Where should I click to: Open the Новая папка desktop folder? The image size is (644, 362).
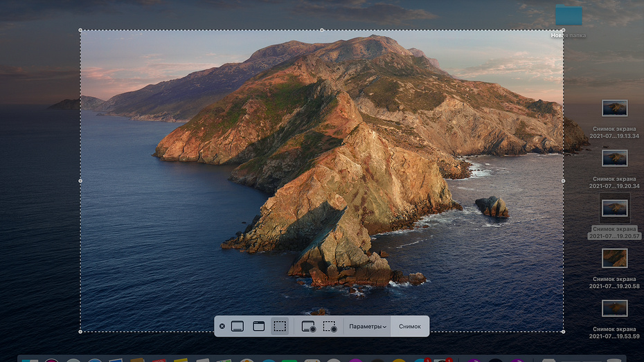[569, 17]
